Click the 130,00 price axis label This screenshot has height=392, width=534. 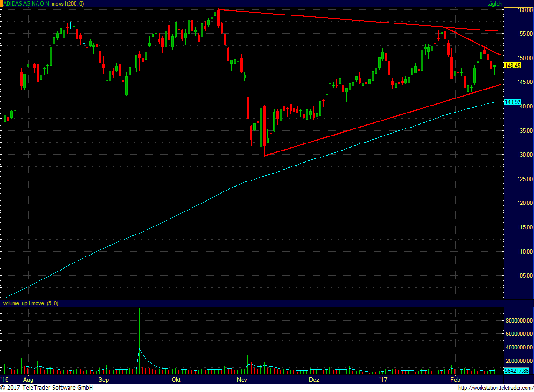[525, 155]
